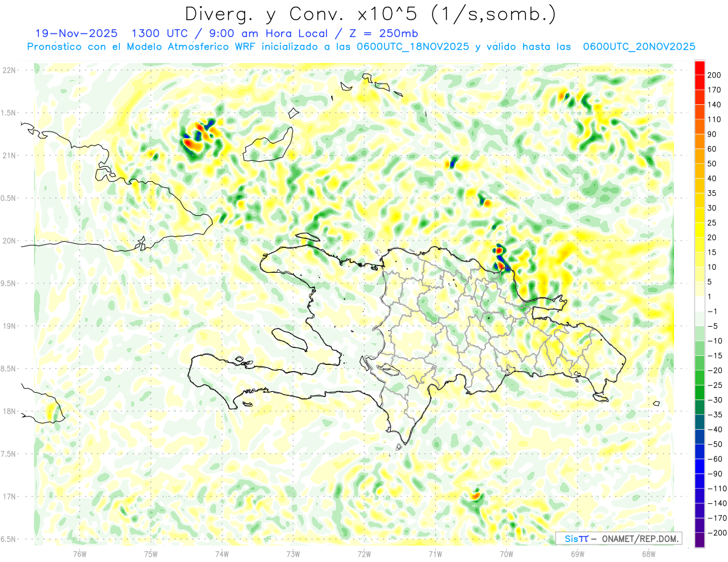The height and width of the screenshot is (562, 728).
Task: Click the -40 color scale label
Action: 715,430
